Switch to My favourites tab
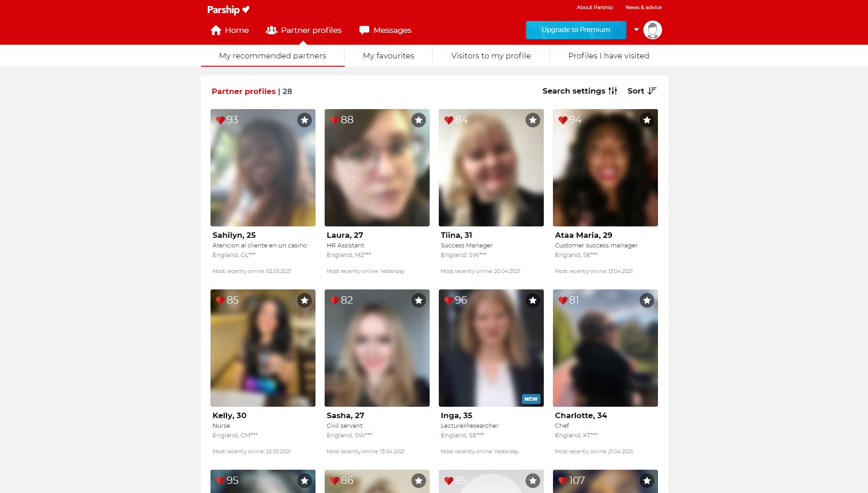The height and width of the screenshot is (493, 868). 388,56
